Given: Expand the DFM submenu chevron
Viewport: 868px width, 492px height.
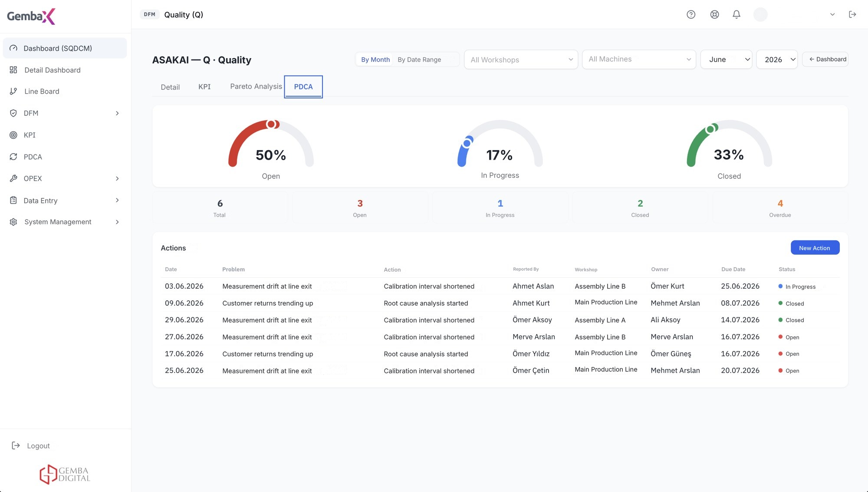Looking at the screenshot, I should (117, 113).
